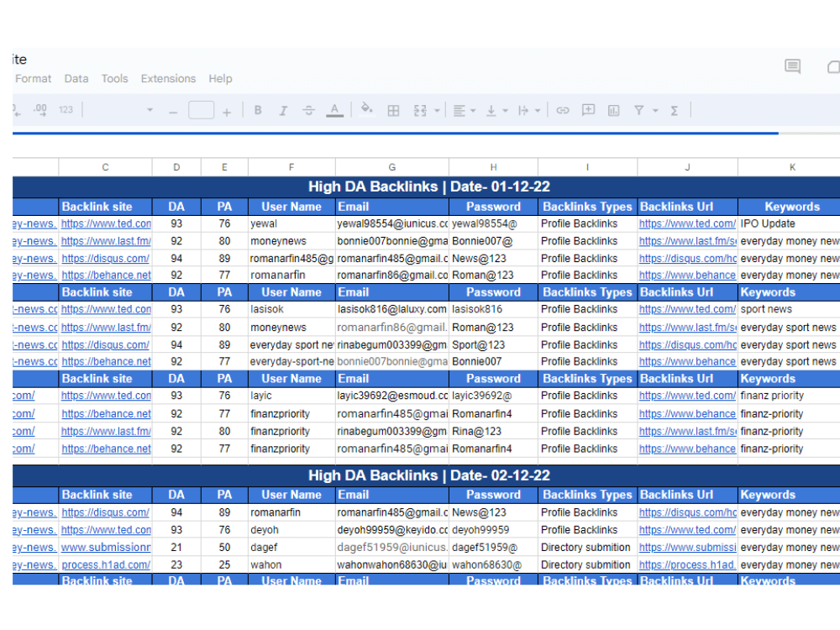Select cell with yewal98554@ password
The image size is (840, 630).
[x=493, y=223]
